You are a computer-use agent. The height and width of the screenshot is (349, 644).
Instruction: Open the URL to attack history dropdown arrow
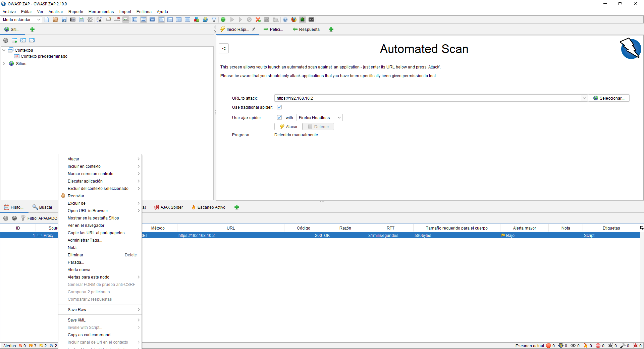coord(584,98)
